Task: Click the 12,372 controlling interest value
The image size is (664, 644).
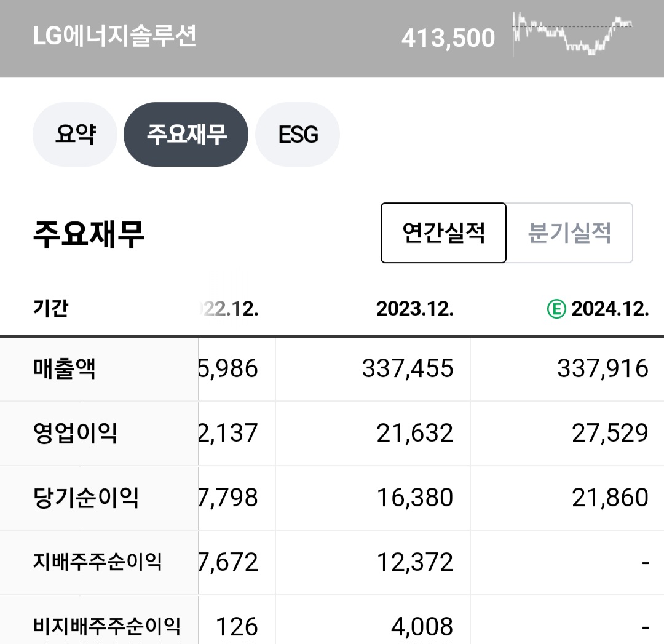Action: tap(414, 562)
